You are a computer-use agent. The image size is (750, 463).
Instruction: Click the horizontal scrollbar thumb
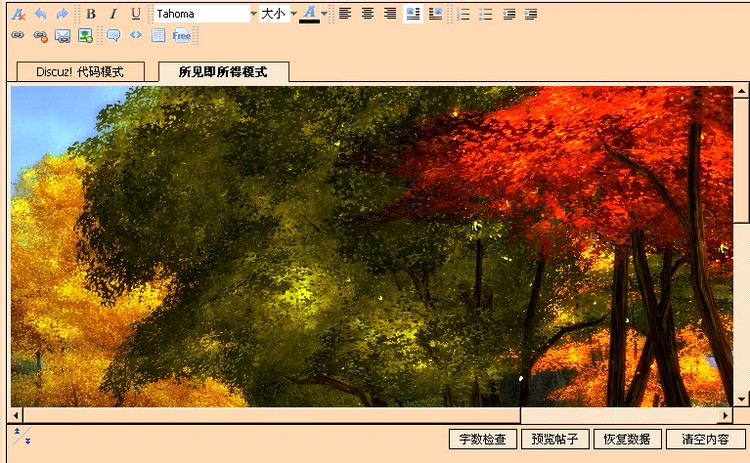click(272, 415)
